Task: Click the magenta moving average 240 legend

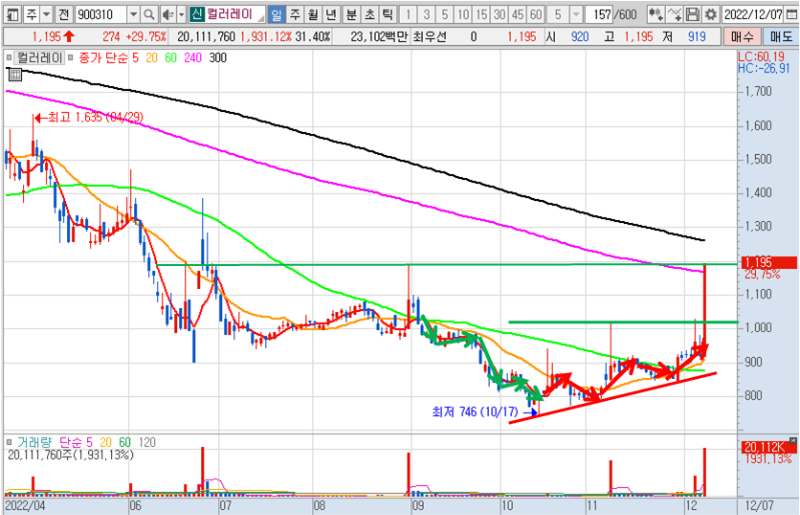Action: pyautogui.click(x=193, y=58)
